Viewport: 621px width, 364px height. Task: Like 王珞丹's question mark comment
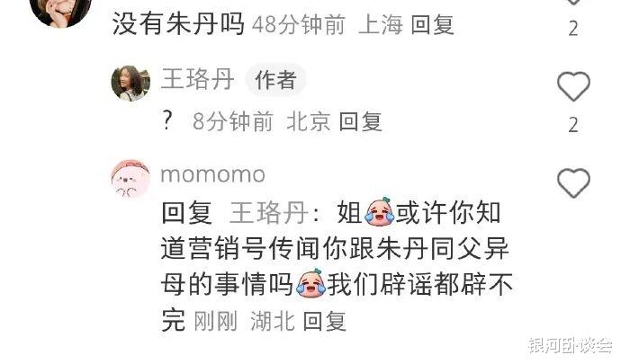click(x=573, y=86)
